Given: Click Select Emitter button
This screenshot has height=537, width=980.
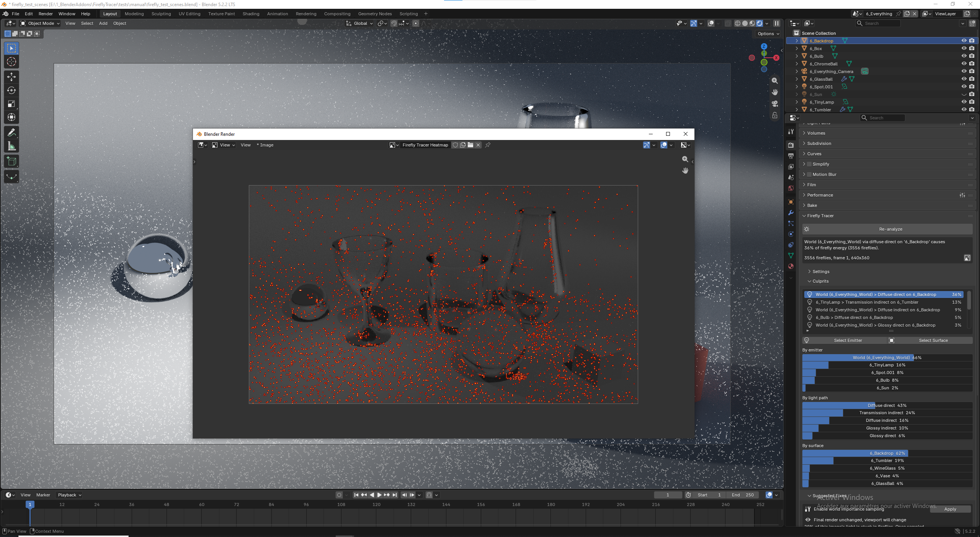Looking at the screenshot, I should click(x=845, y=340).
